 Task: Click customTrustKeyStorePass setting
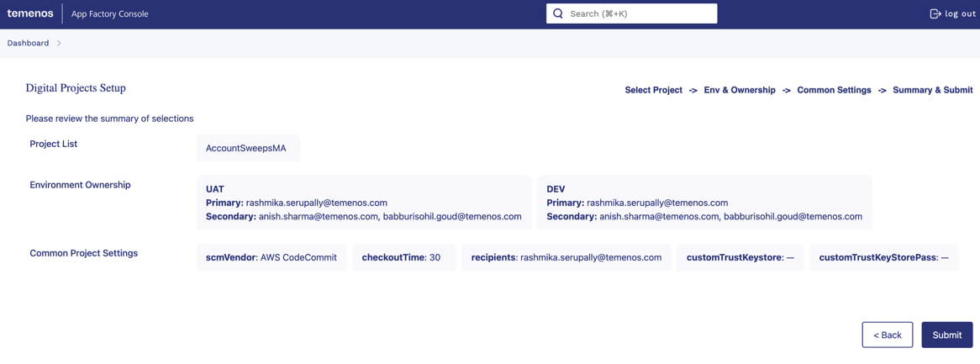coord(883,257)
